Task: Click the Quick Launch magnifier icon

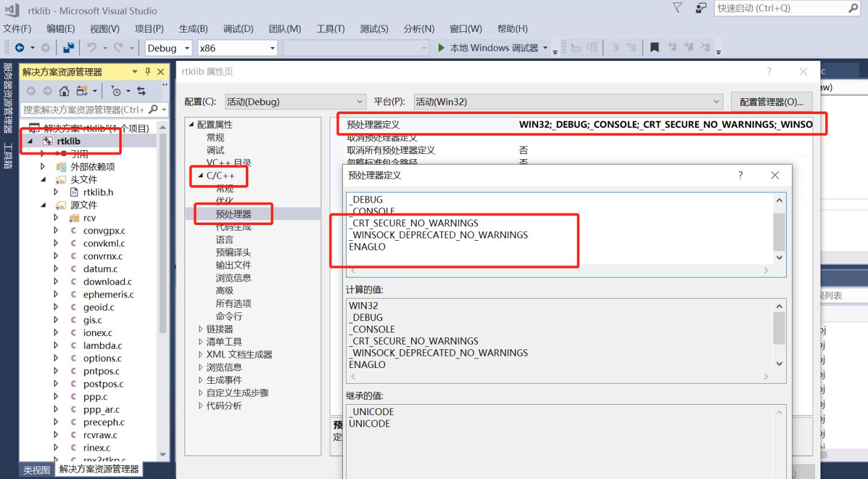Action: pyautogui.click(x=854, y=8)
